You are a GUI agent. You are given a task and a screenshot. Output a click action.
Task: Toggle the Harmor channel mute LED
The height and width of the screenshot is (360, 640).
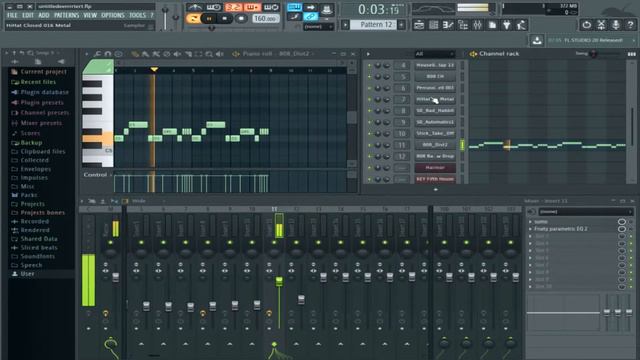(369, 168)
